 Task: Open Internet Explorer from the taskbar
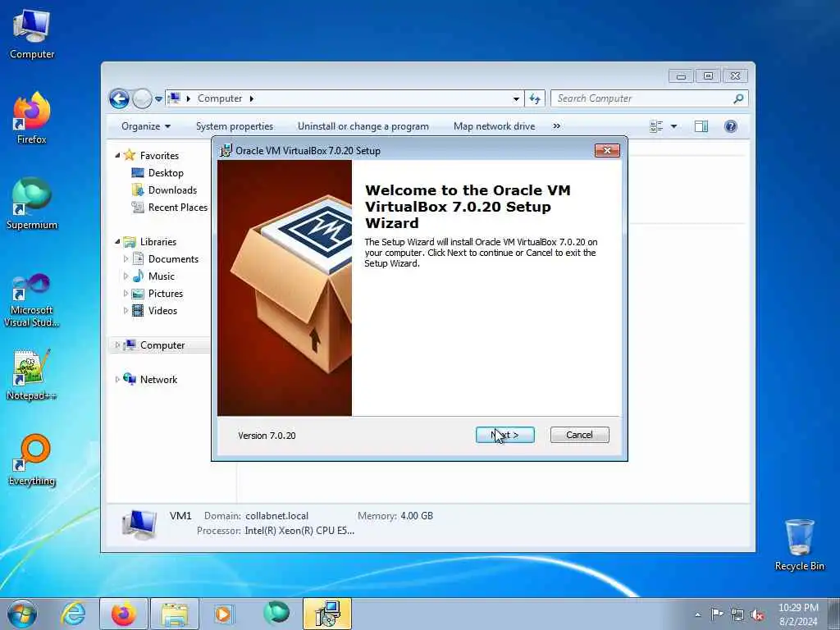point(73,614)
